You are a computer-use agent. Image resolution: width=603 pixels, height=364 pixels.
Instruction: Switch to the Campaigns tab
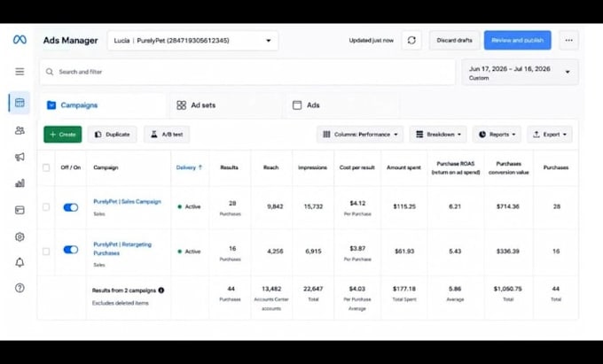(x=103, y=105)
